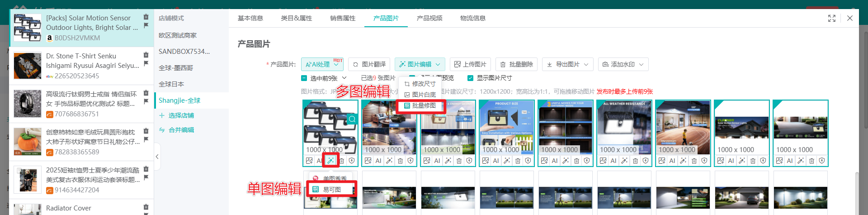Image resolution: width=868 pixels, height=215 pixels.
Task: Select the SANDBOX7534 store
Action: (x=191, y=52)
